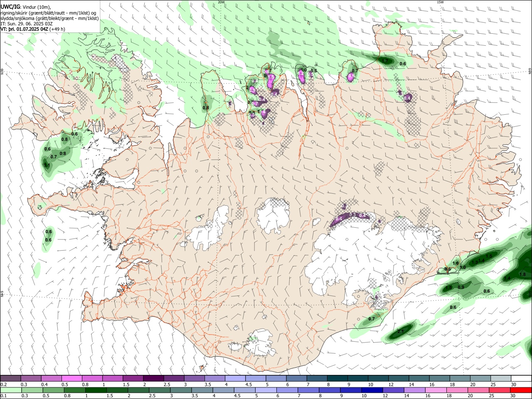The height and width of the screenshot is (399, 532).
Task: Click the 1.3 value near the southeast coast
Action: pos(475,262)
